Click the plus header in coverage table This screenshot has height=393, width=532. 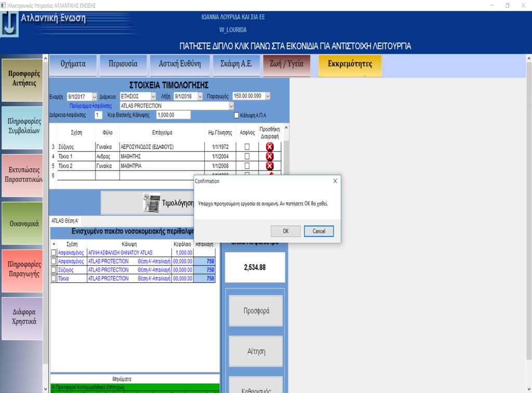(54, 244)
